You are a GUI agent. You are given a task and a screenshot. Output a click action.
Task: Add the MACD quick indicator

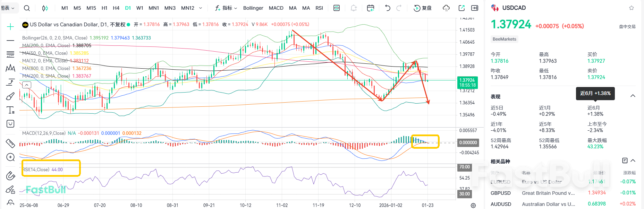[276, 8]
